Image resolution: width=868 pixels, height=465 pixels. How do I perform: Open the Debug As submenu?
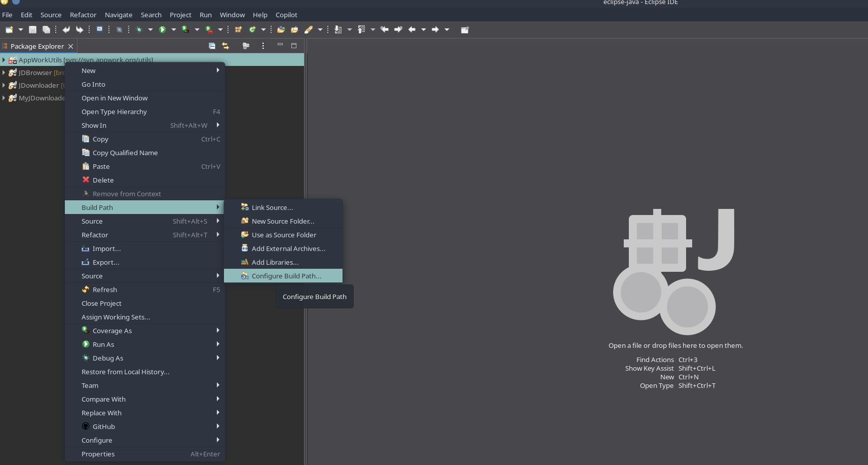pos(145,358)
